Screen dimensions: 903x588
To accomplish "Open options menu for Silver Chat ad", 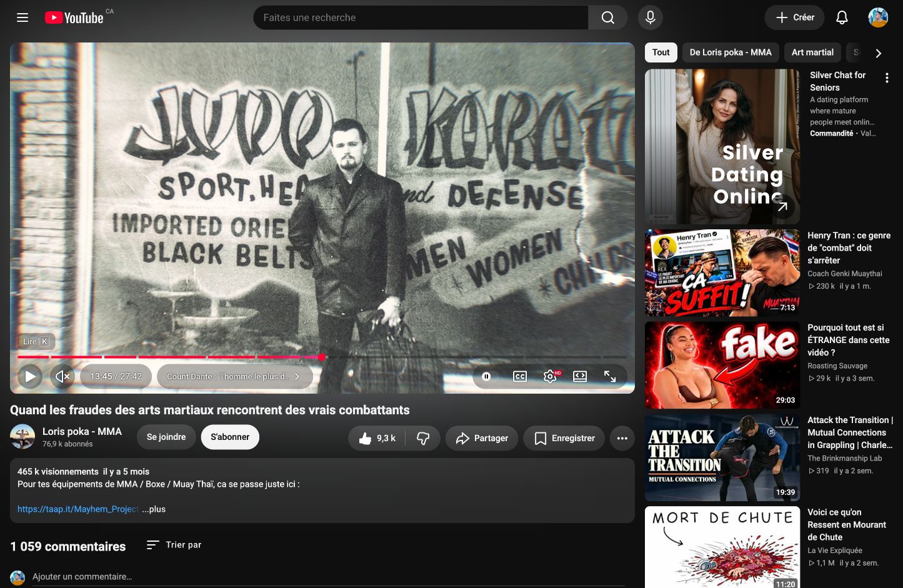I will [x=887, y=78].
